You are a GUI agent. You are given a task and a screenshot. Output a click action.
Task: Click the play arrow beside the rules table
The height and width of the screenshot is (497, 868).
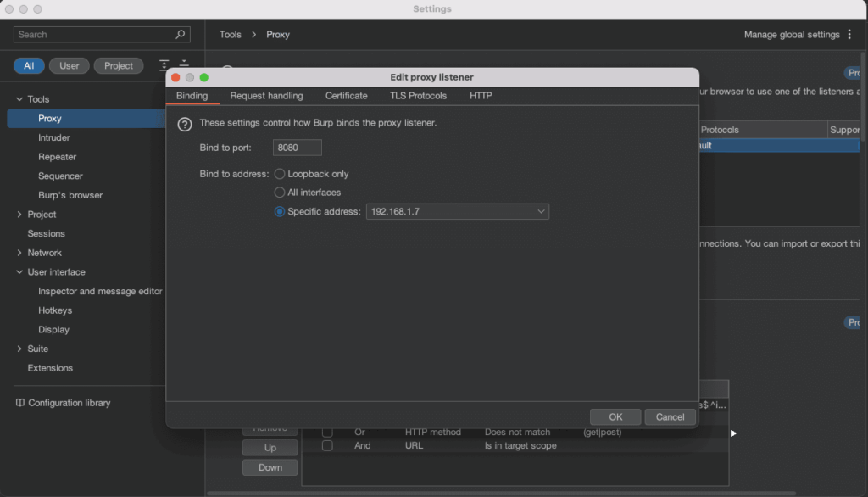coord(733,433)
